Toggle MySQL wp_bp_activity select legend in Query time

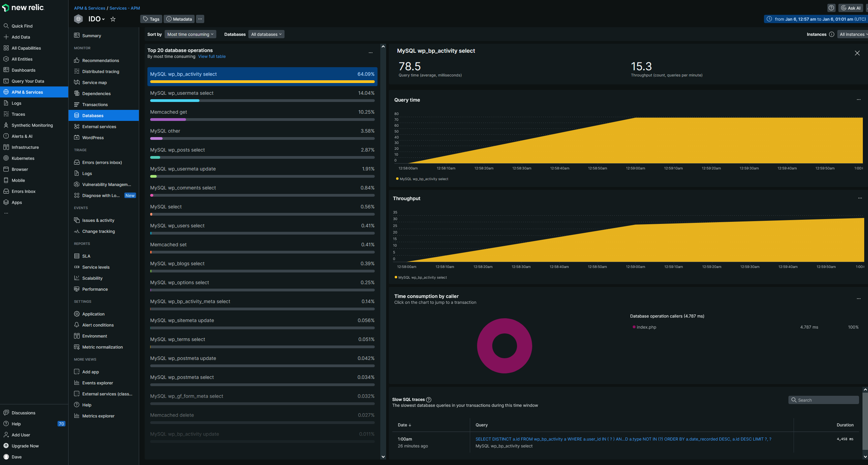pos(422,179)
